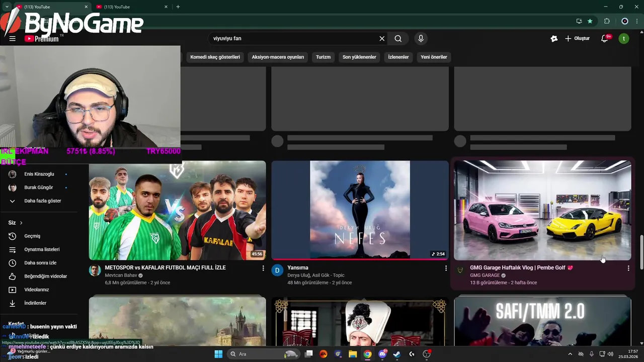644x362 pixels.
Task: Open File Explorer from the taskbar
Action: [x=353, y=354]
